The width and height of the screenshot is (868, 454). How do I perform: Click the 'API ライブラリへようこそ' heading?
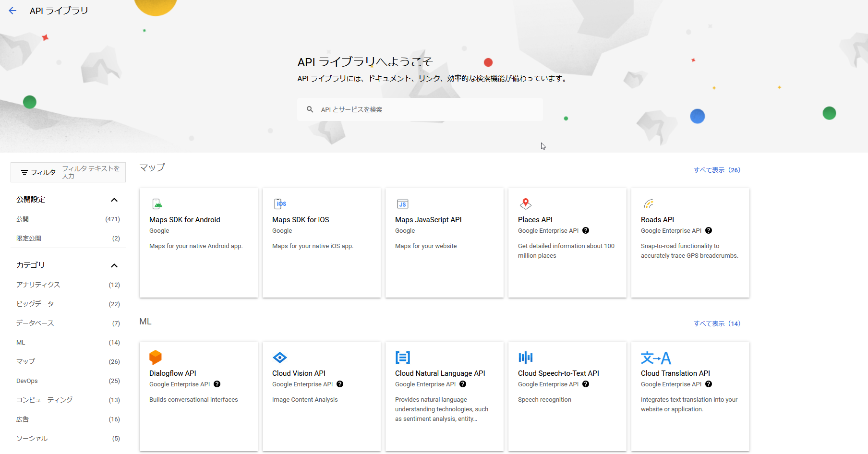(365, 62)
